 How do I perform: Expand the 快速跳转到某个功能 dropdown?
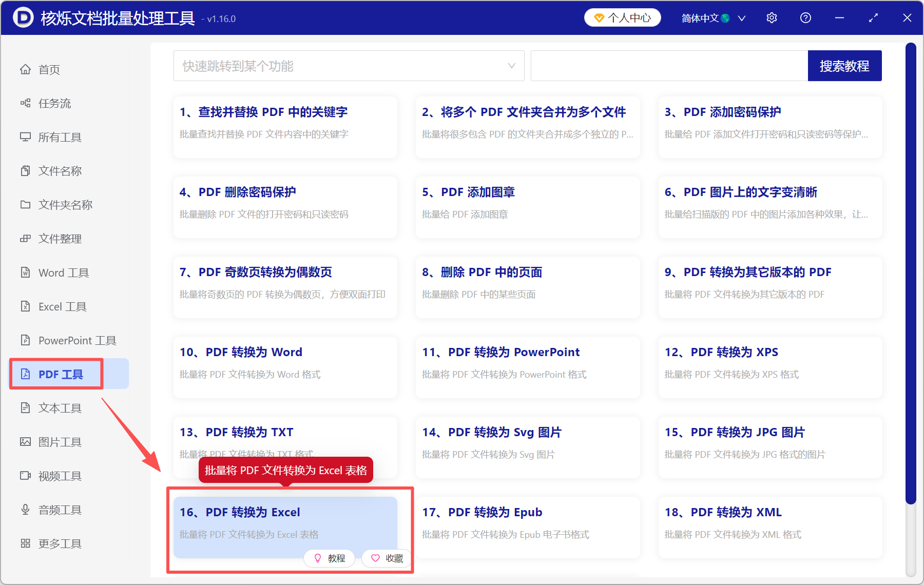click(x=349, y=66)
